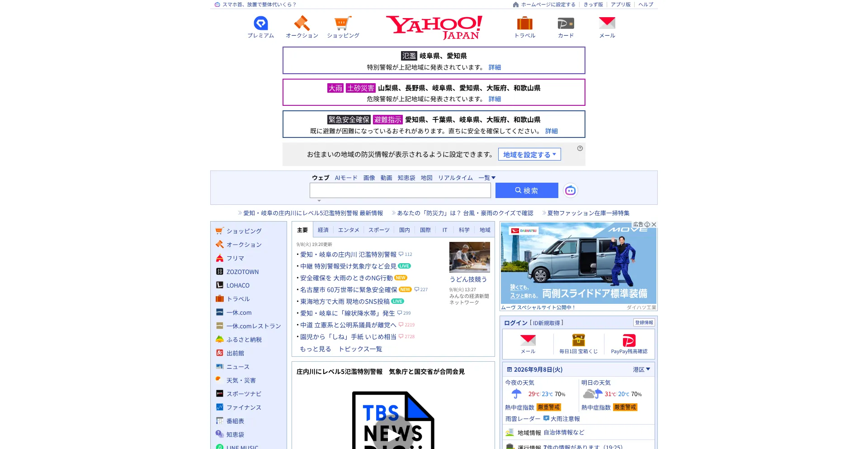Click the 登録情報 button in login panel
Screen dimensions: 868x449
point(644,322)
